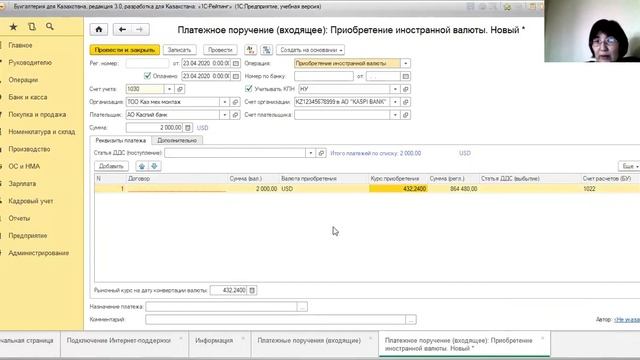The height and width of the screenshot is (360, 640).
Task: Click the Записать button
Action: point(180,50)
